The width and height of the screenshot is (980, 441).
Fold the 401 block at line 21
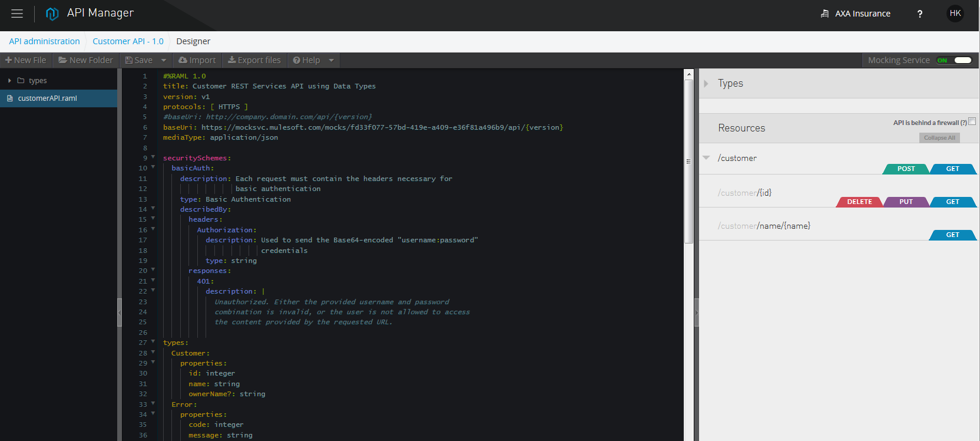[x=153, y=281]
